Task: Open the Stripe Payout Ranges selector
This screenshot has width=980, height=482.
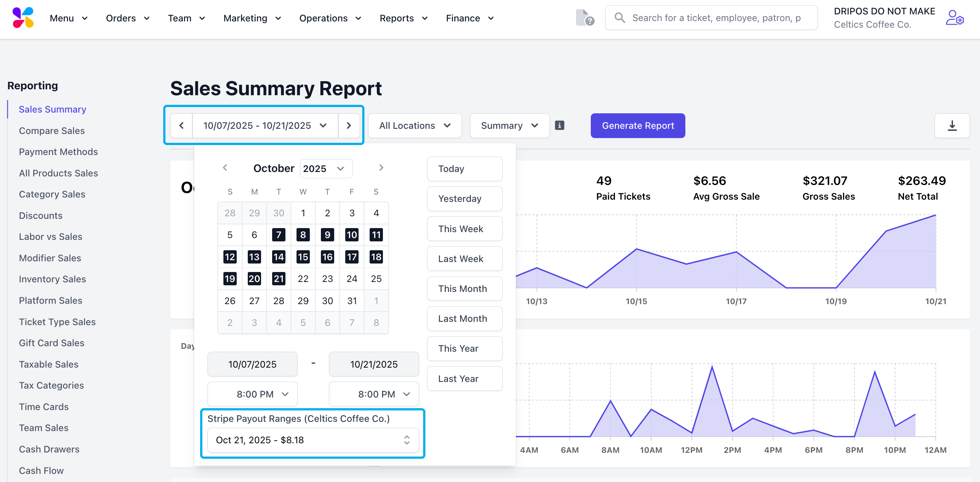Action: 312,440
